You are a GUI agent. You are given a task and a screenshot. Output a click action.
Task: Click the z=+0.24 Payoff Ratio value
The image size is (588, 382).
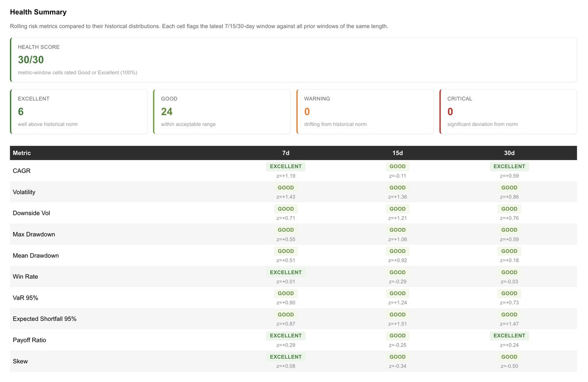[509, 345]
